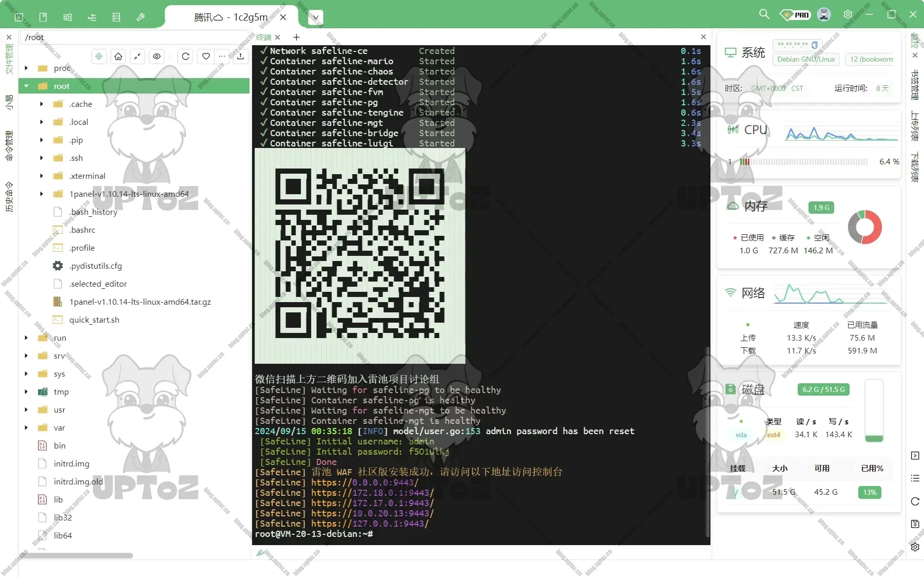Close the file manager panel X

point(9,37)
